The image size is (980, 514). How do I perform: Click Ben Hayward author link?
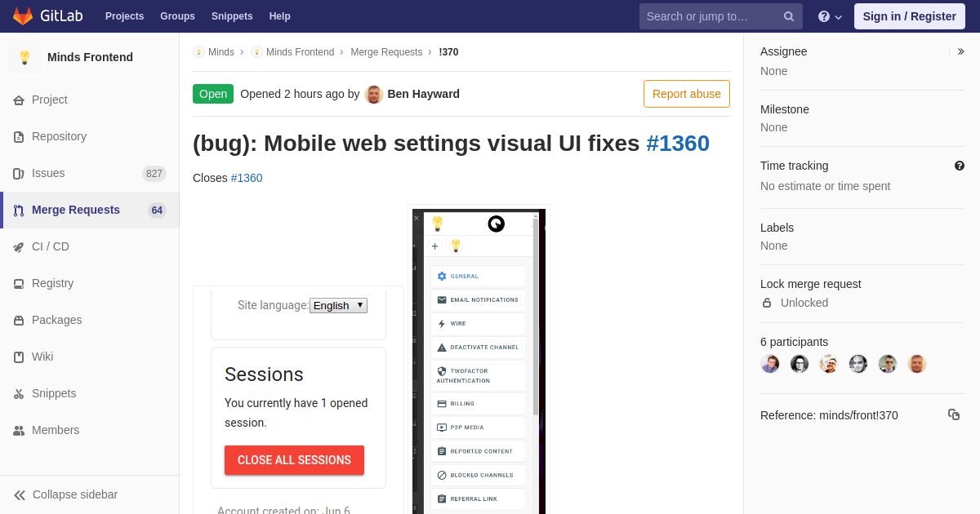pos(423,94)
